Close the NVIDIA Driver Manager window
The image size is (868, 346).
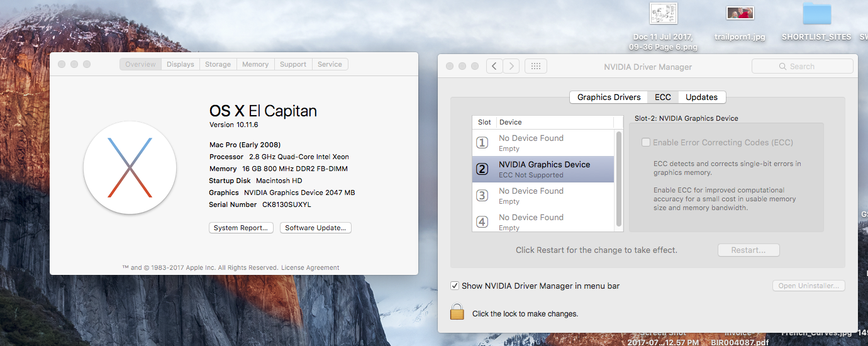[450, 66]
